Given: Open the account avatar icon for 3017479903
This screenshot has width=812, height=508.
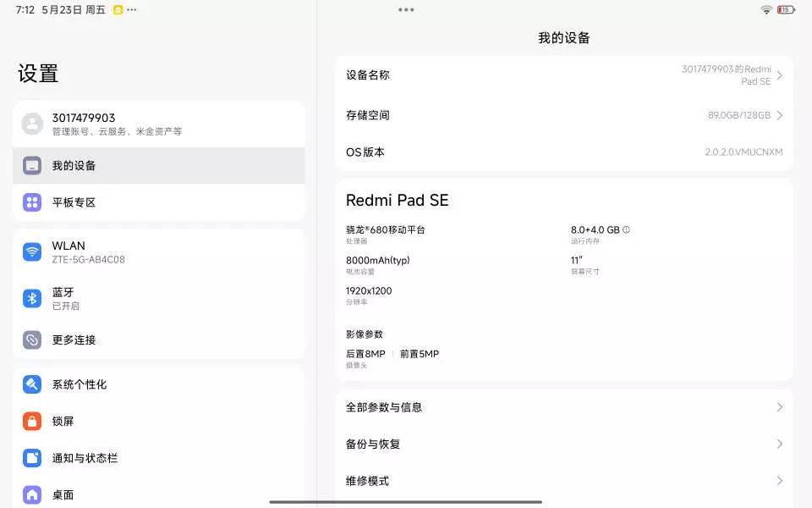Looking at the screenshot, I should pyautogui.click(x=32, y=124).
